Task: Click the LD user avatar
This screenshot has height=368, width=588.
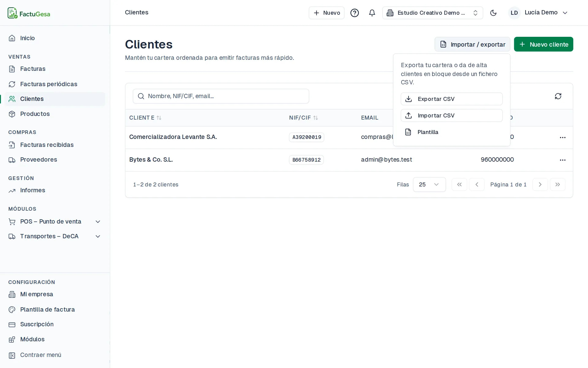Action: pos(514,13)
